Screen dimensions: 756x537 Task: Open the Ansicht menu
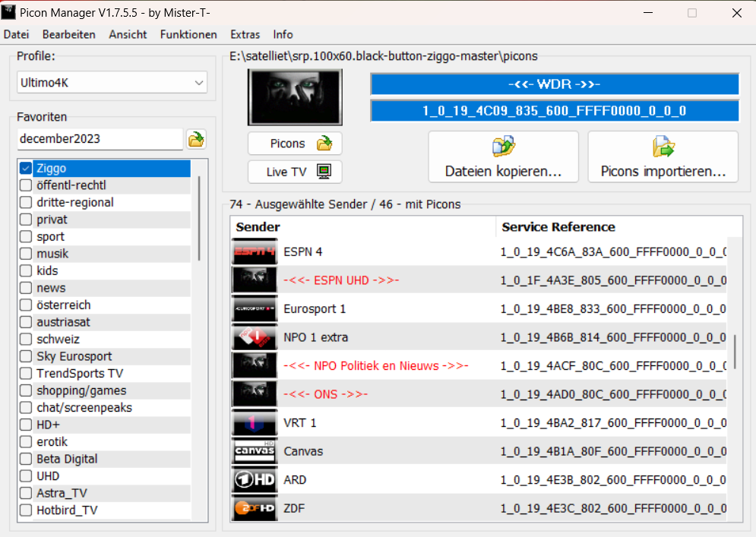click(x=128, y=34)
